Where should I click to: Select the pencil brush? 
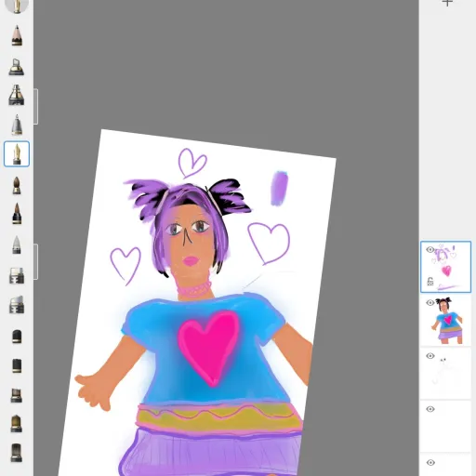click(x=17, y=35)
